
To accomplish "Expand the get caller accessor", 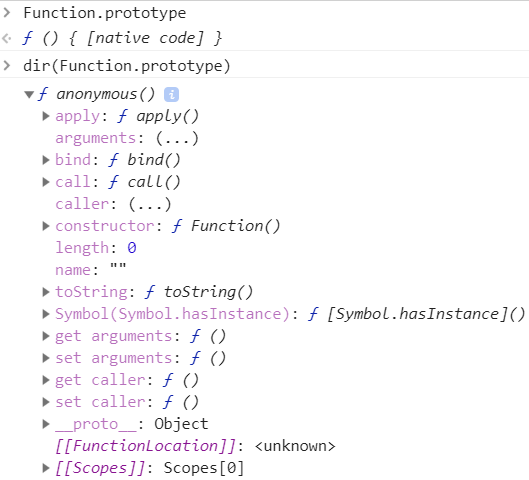I will [46, 380].
